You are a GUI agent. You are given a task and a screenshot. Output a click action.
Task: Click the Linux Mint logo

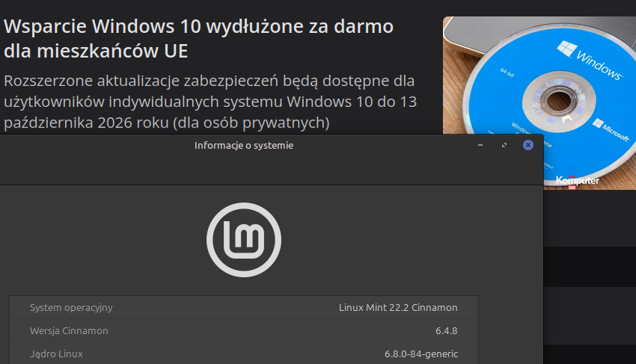(x=243, y=240)
